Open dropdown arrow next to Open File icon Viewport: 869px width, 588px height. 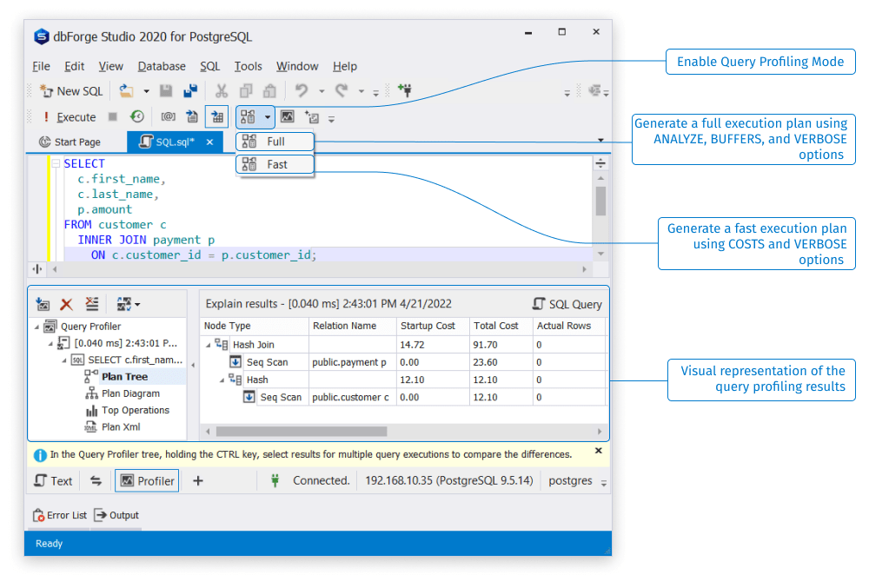click(146, 91)
